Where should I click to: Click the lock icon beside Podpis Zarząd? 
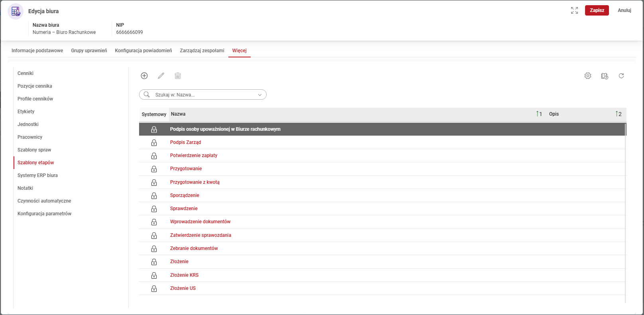pos(154,143)
